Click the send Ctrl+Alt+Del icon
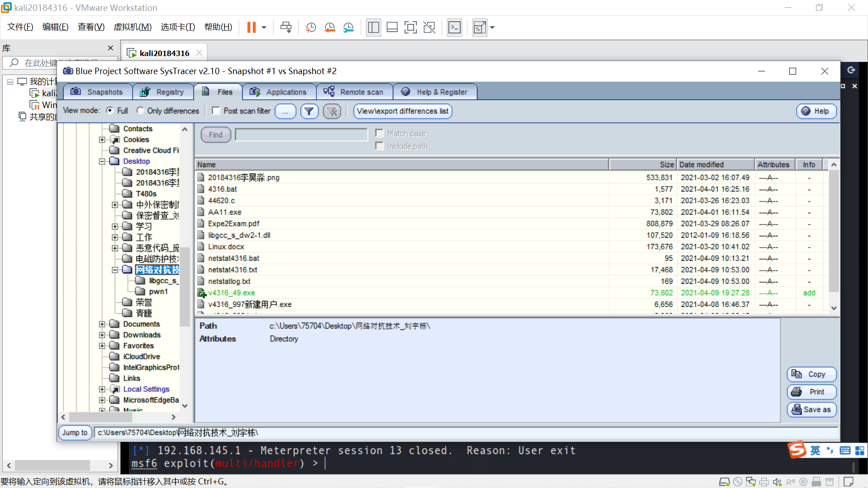The width and height of the screenshot is (868, 488). (x=286, y=28)
